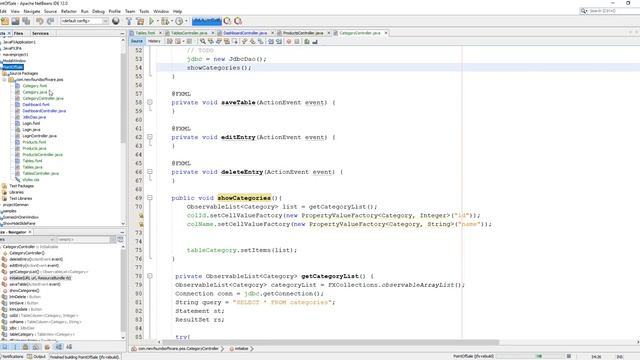Select the Test Packages node
The width and height of the screenshot is (640, 360).
coord(21,186)
